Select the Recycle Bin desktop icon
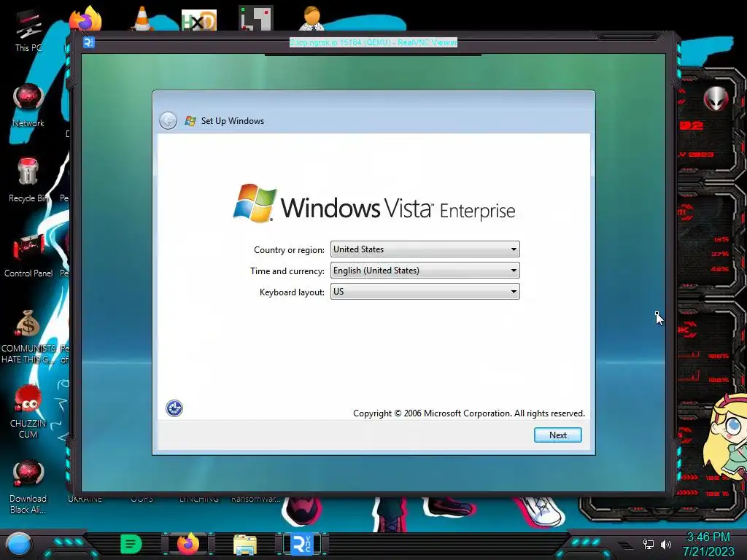This screenshot has width=747, height=560. click(x=28, y=180)
